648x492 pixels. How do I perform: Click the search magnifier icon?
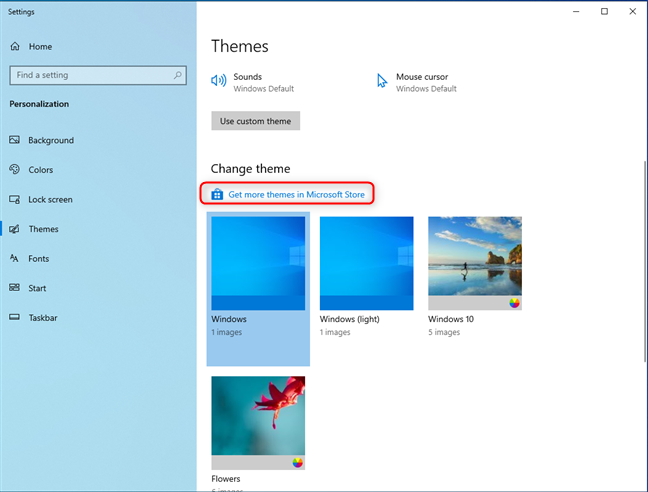(177, 75)
